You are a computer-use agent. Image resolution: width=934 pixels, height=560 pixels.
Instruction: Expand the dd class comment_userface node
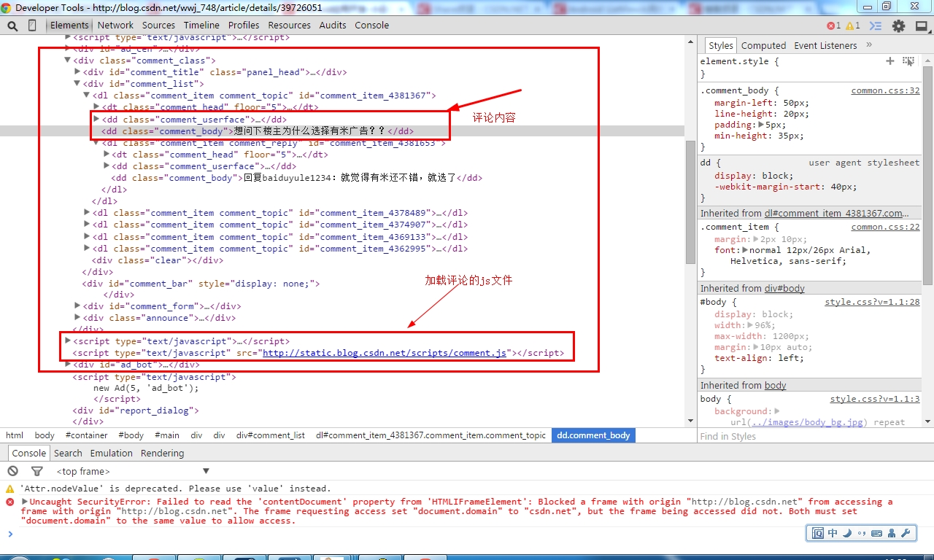pyautogui.click(x=96, y=119)
